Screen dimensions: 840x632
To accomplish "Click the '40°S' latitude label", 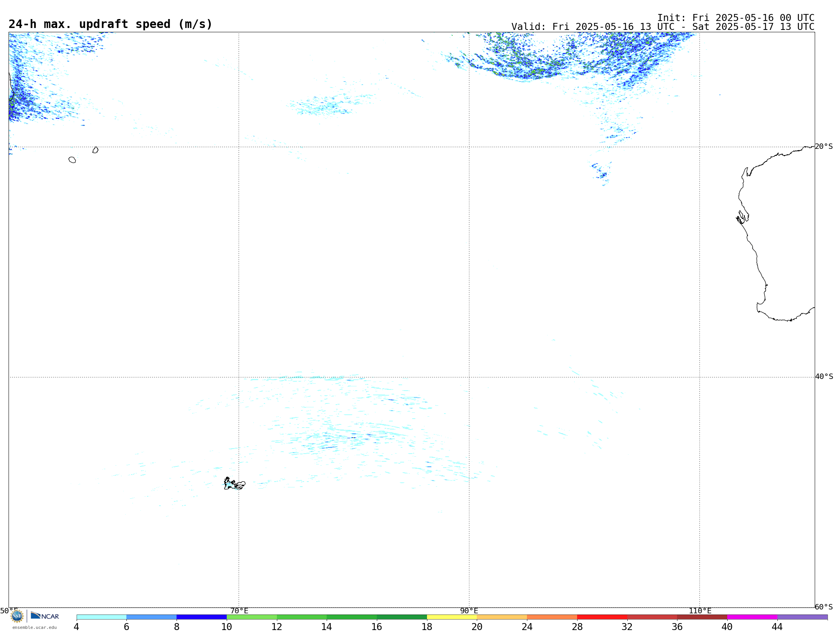I will click(824, 377).
